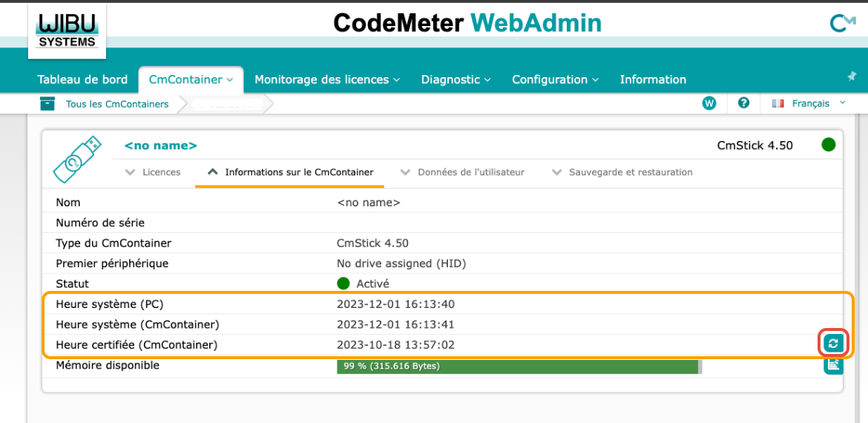Image resolution: width=868 pixels, height=423 pixels.
Task: Click the French flag icon
Action: [778, 104]
